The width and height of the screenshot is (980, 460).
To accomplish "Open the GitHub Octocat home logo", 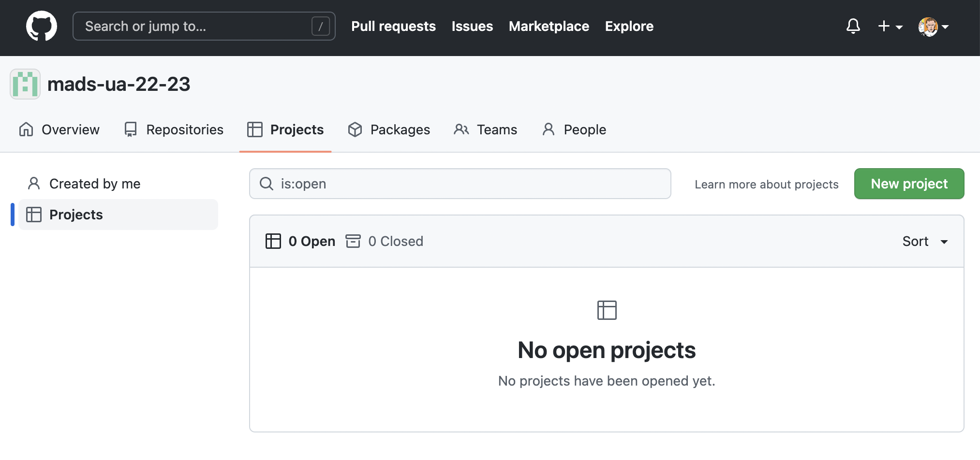I will click(41, 26).
